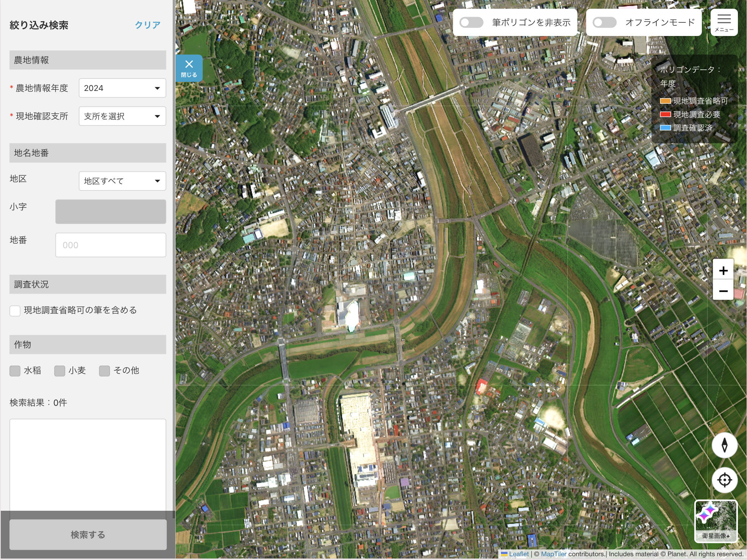
Task: Close the filter search panel
Action: (189, 68)
